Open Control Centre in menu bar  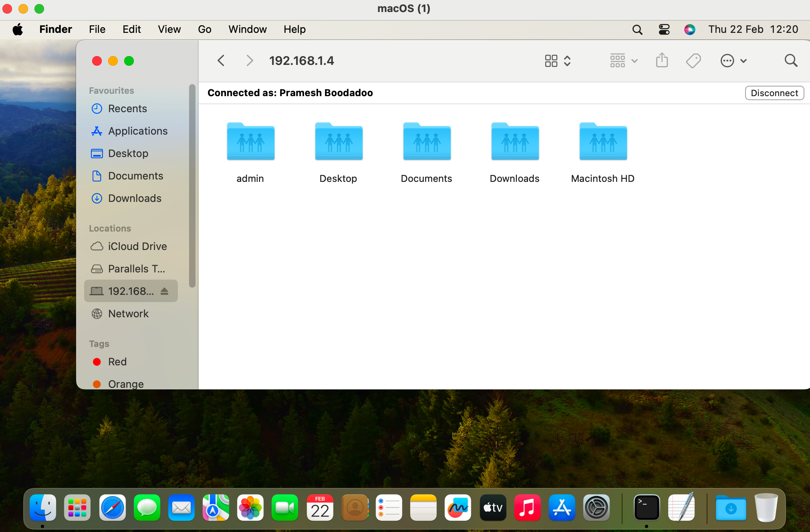(x=664, y=29)
